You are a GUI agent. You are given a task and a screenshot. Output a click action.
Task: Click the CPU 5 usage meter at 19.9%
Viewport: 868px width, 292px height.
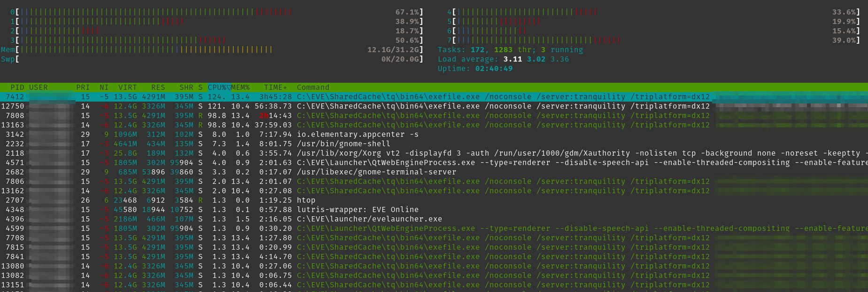tap(654, 22)
